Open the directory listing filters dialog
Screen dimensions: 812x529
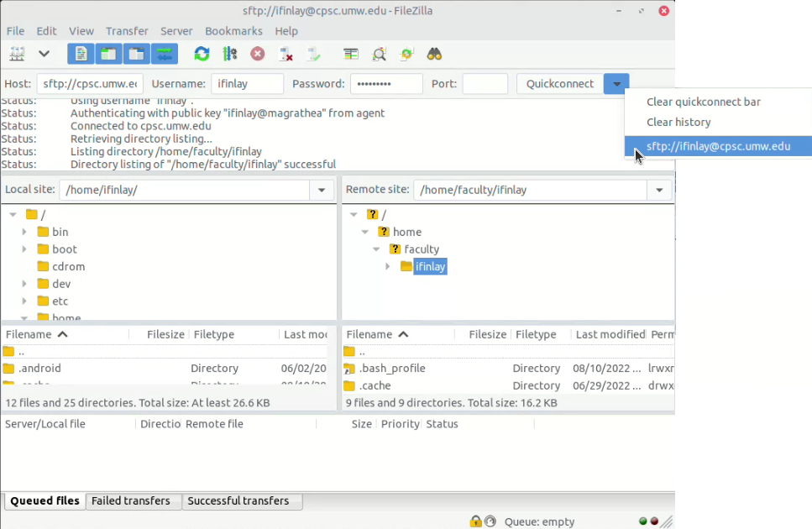tap(351, 54)
